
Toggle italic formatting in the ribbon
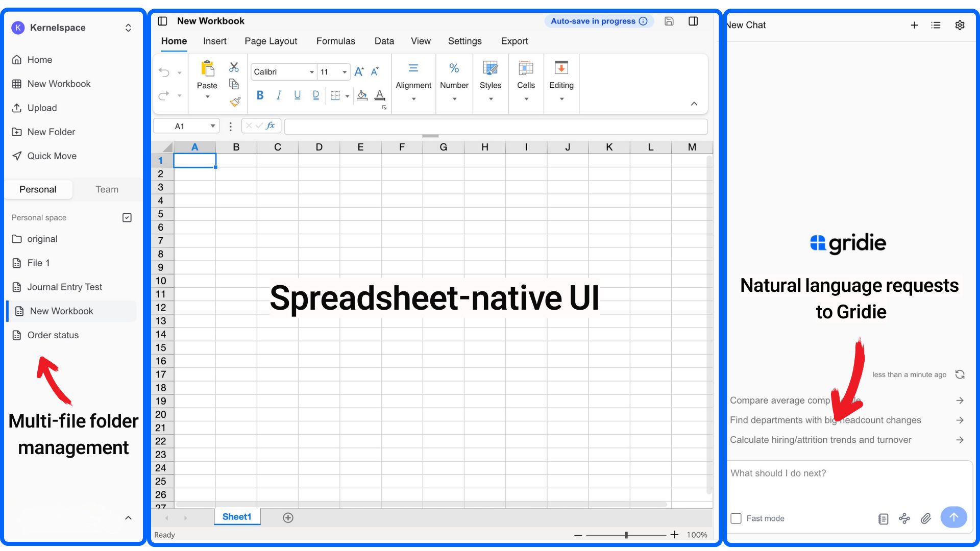(x=279, y=95)
